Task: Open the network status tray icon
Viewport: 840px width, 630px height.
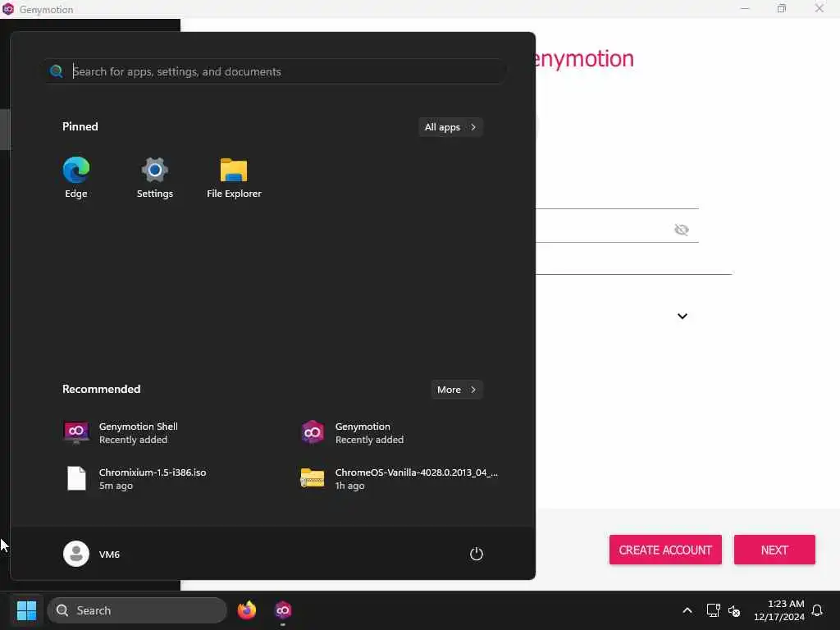Action: click(x=713, y=610)
